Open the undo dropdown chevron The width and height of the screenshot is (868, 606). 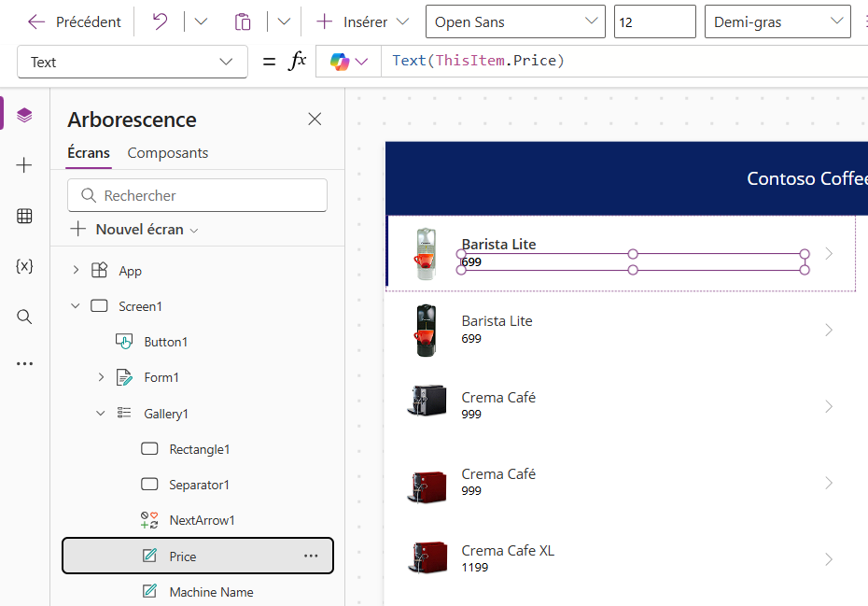coord(201,22)
